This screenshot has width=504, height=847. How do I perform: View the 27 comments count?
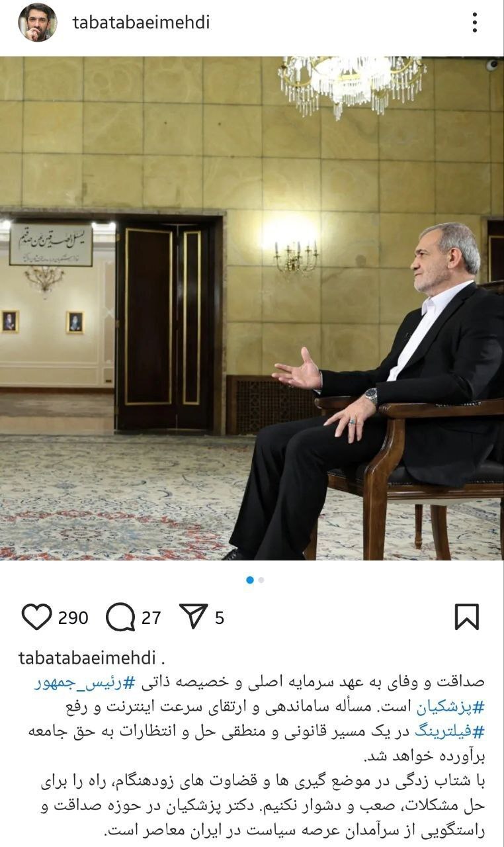[151, 618]
